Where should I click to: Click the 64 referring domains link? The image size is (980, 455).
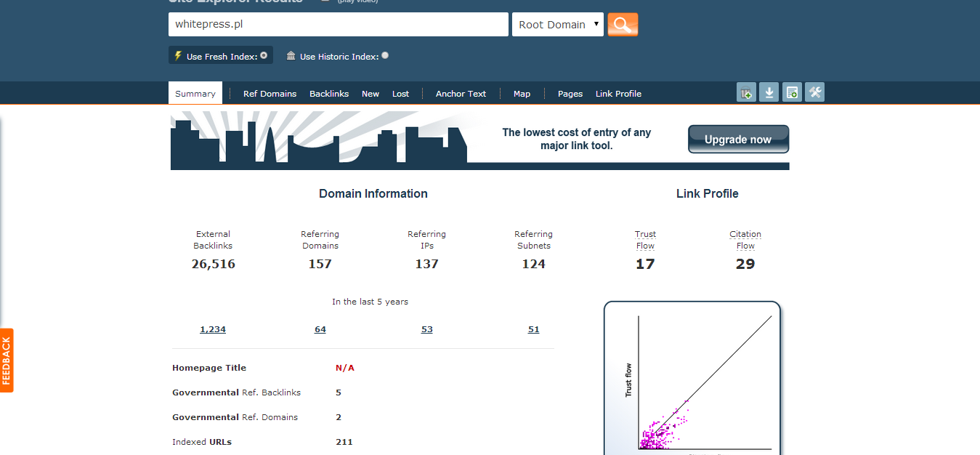320,329
